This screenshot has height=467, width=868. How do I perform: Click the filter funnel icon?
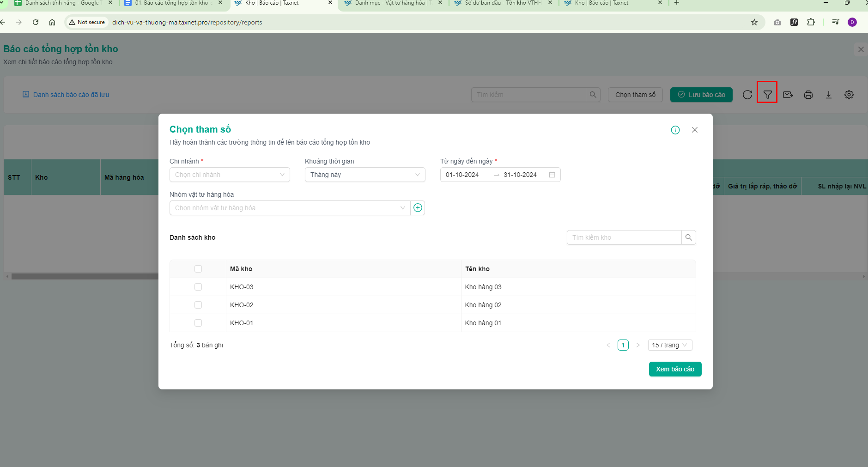pyautogui.click(x=767, y=95)
